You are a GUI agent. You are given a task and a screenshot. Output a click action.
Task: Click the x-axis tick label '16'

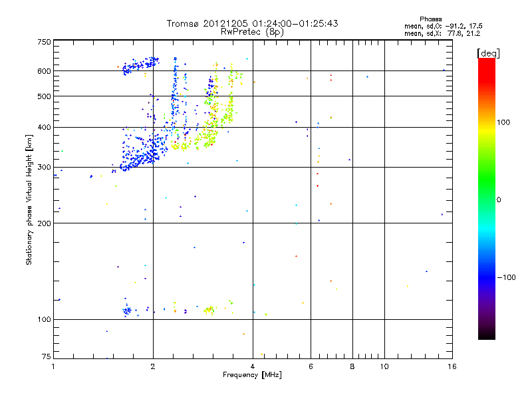(452, 366)
